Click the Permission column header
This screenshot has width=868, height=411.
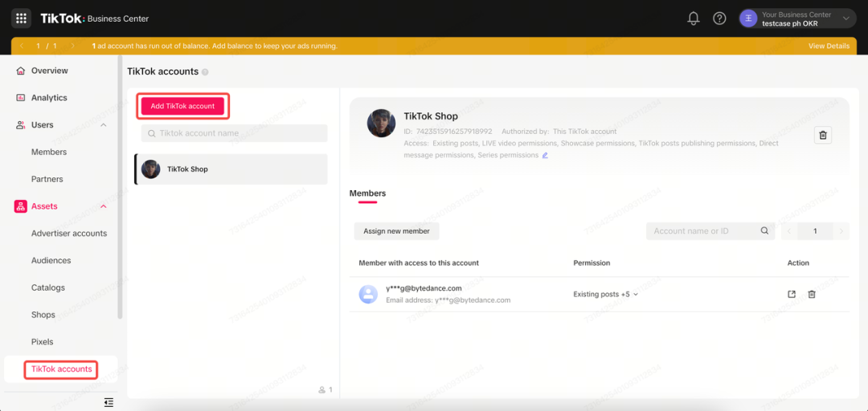pyautogui.click(x=592, y=262)
